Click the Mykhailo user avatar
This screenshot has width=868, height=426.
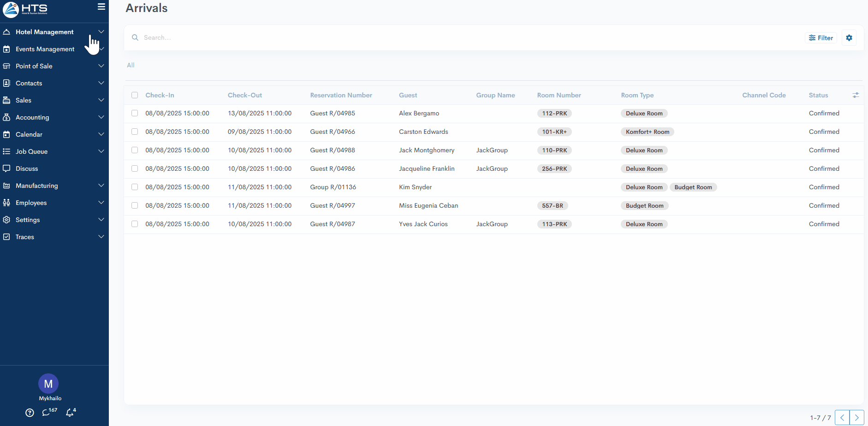(48, 384)
